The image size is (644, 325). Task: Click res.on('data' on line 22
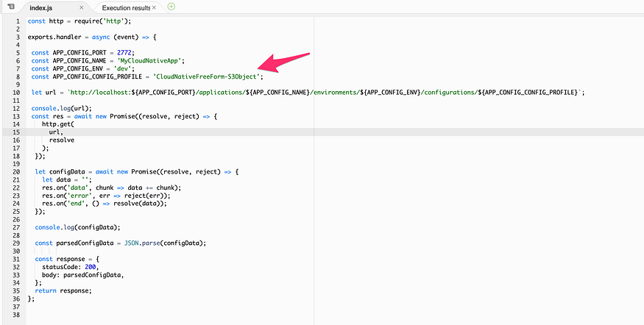tap(67, 187)
